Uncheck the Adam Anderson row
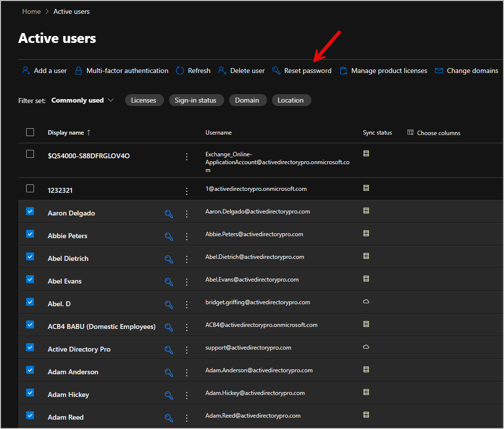The image size is (504, 429). coord(30,369)
